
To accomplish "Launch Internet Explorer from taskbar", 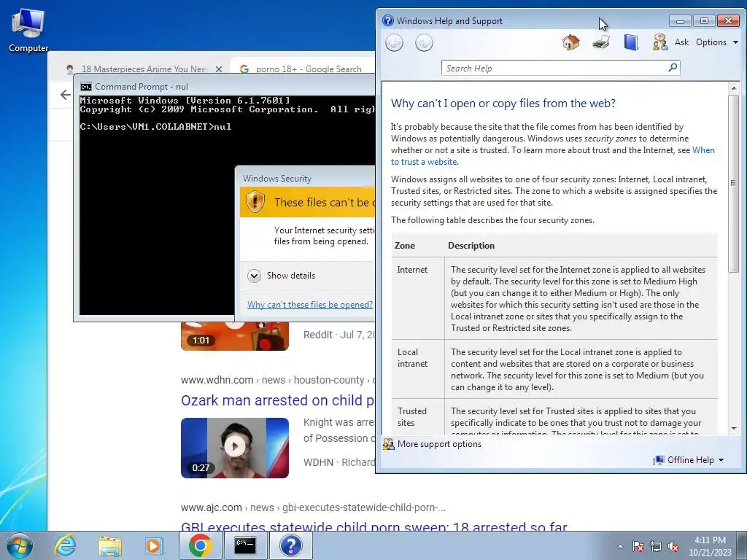I will click(65, 545).
